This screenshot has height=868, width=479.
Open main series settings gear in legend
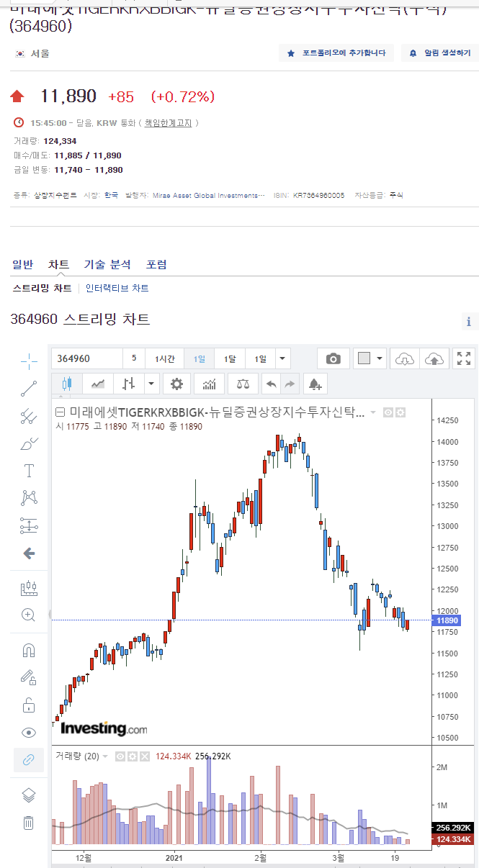[400, 412]
